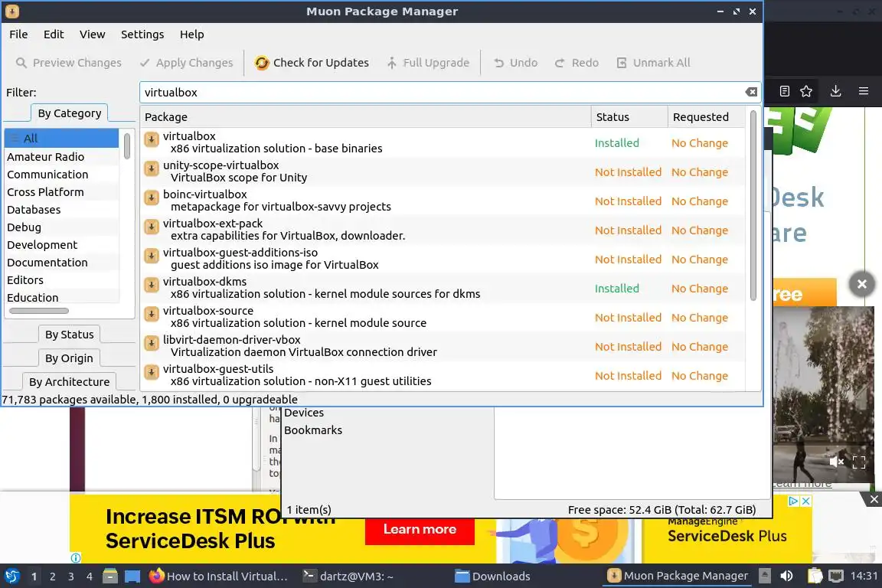Click the category list vertical scrollbar

pyautogui.click(x=127, y=145)
